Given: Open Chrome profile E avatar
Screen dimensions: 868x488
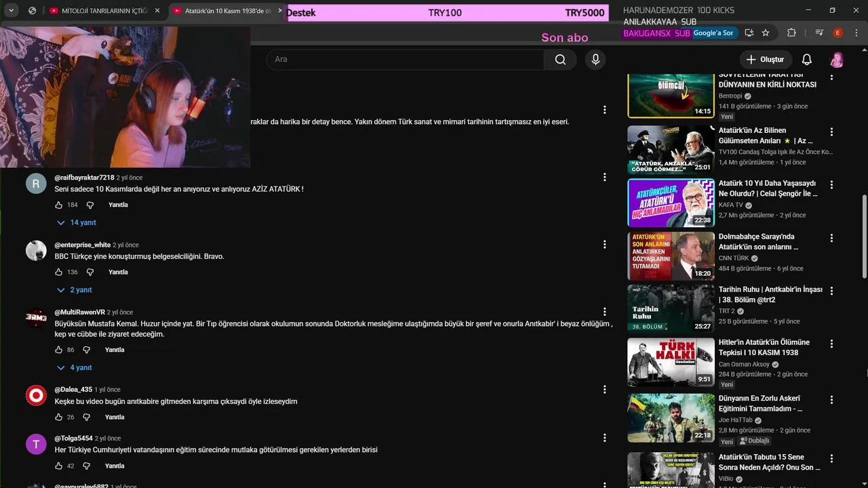Looking at the screenshot, I should click(x=838, y=33).
